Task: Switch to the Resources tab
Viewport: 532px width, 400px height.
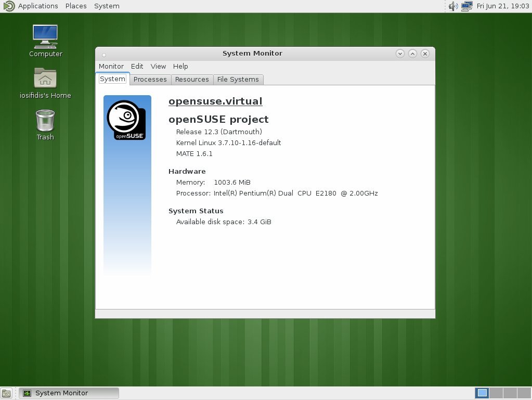Action: 192,80
